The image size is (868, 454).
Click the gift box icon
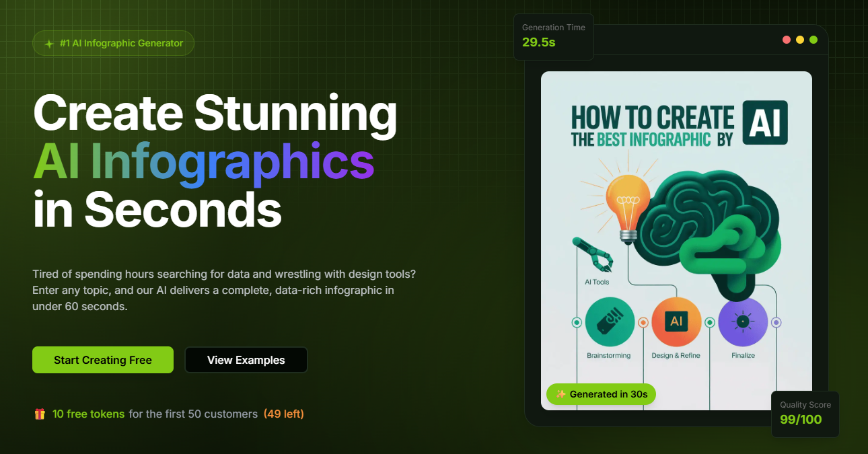pos(40,414)
